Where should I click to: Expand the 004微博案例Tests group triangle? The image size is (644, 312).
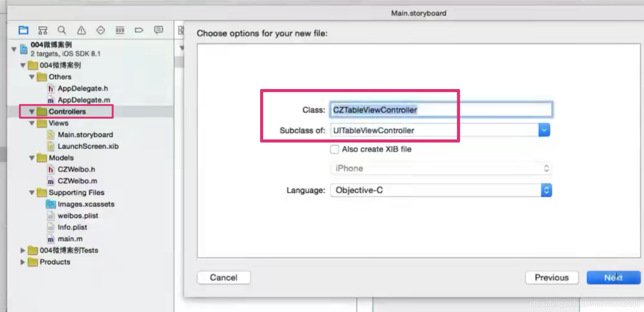click(23, 250)
